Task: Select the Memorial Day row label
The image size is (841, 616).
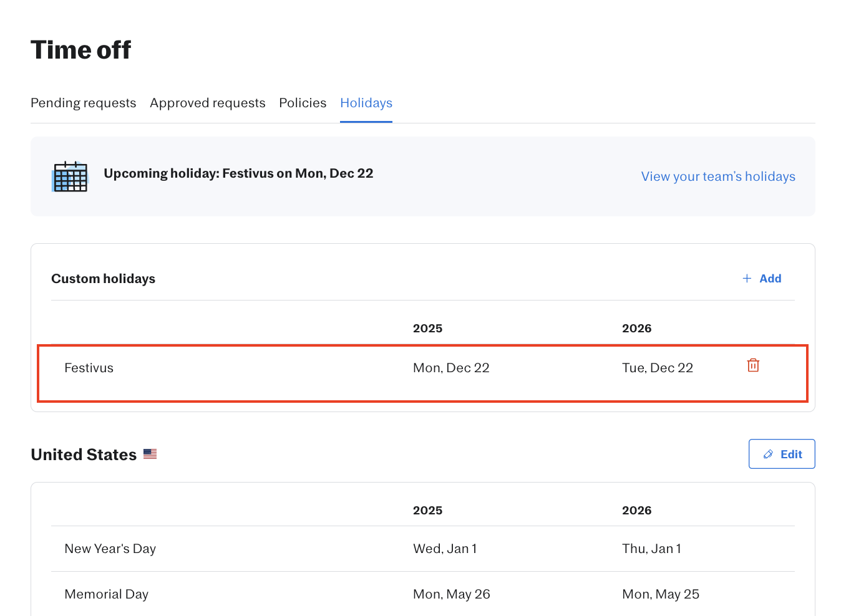Action: click(107, 594)
